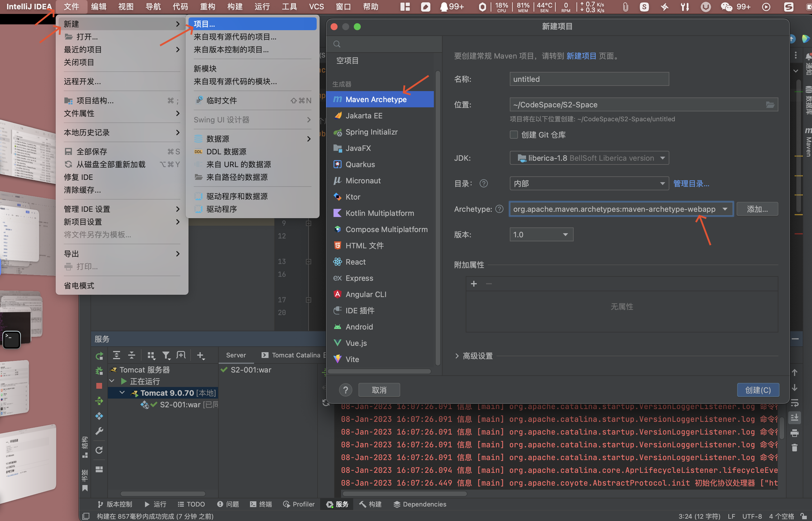Add a property with plus icon
The image size is (812, 521).
click(x=474, y=284)
